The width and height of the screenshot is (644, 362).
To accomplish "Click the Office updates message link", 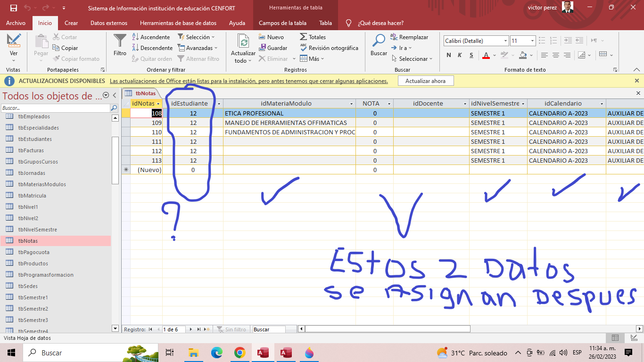I will pyautogui.click(x=249, y=81).
